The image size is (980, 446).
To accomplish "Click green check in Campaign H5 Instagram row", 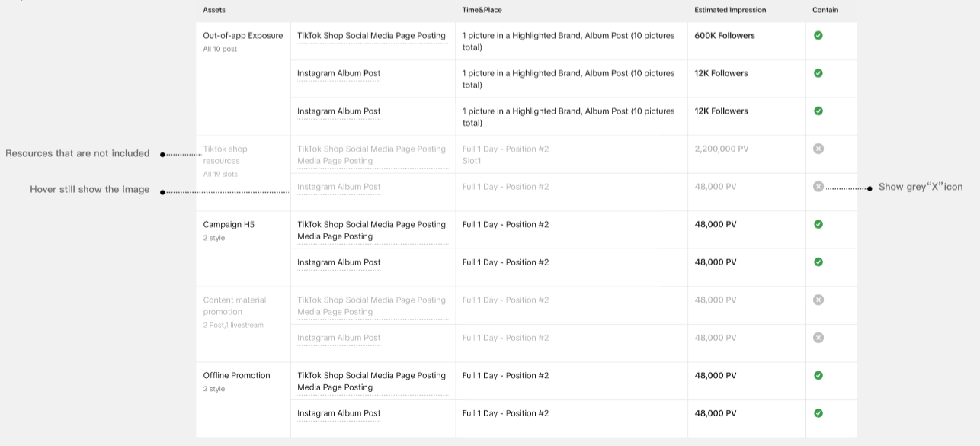I will tap(818, 262).
